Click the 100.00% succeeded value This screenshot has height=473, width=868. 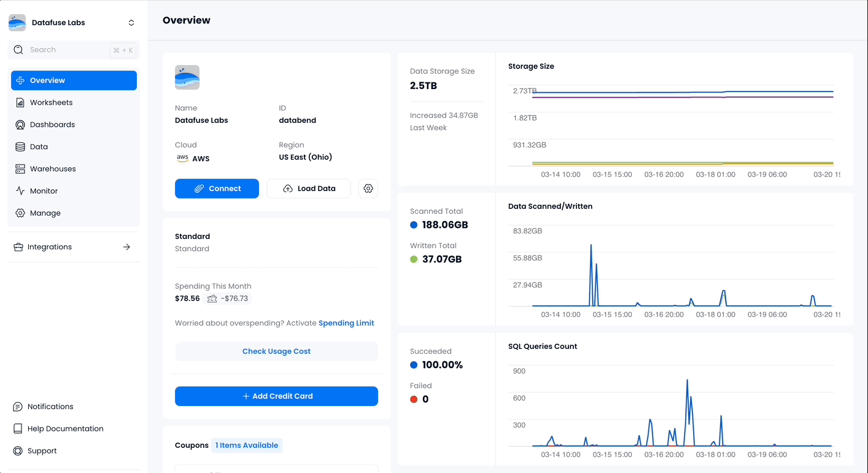pos(443,365)
